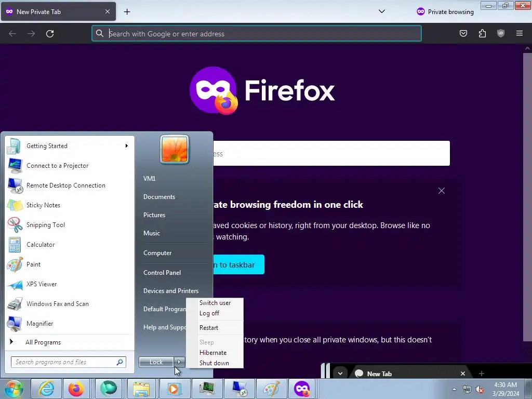Viewport: 532px width, 399px height.
Task: Open Documents from Start menu
Action: 159,197
